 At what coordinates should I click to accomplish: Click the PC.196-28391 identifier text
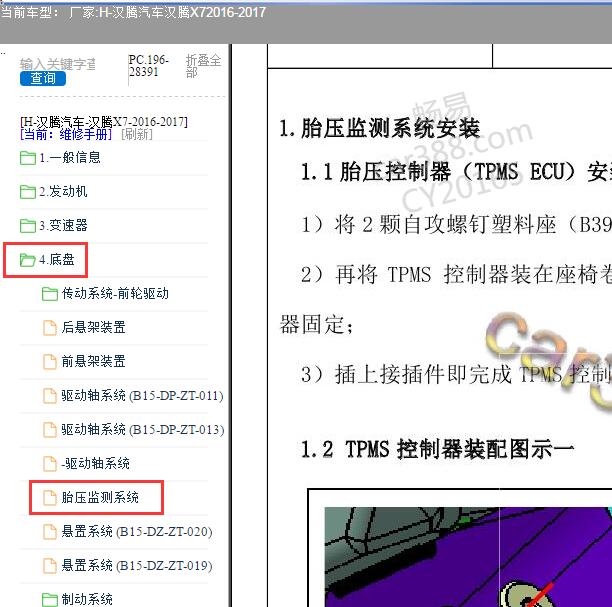pyautogui.click(x=148, y=66)
